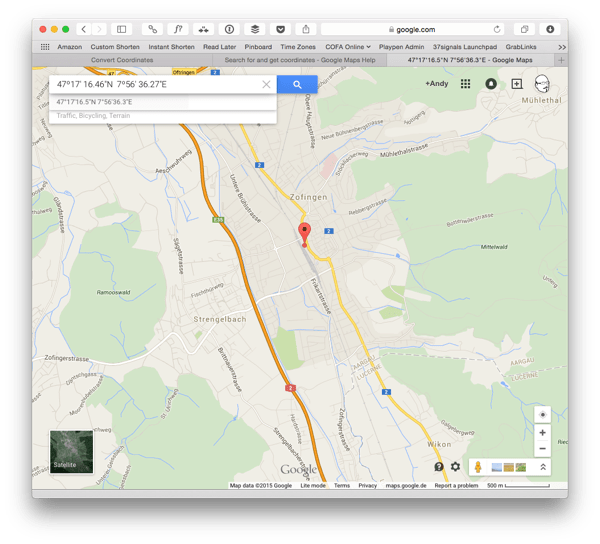Show more bookmarks with the >> chevron

coord(562,47)
